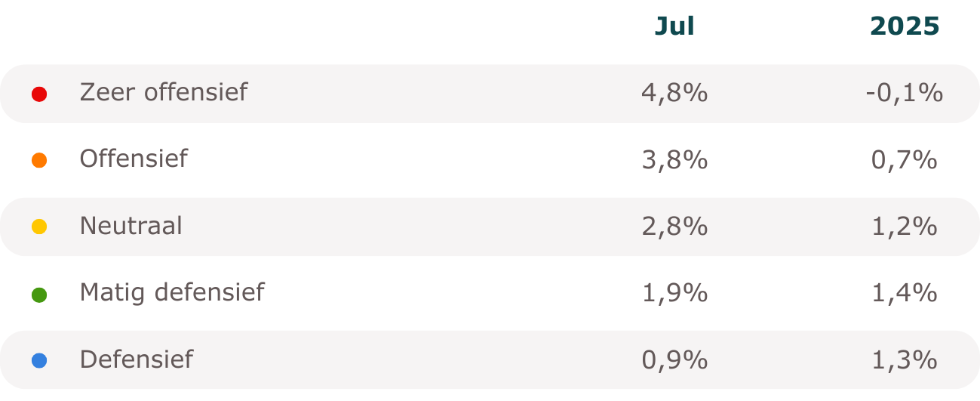Select the Matig defensief label

click(172, 292)
